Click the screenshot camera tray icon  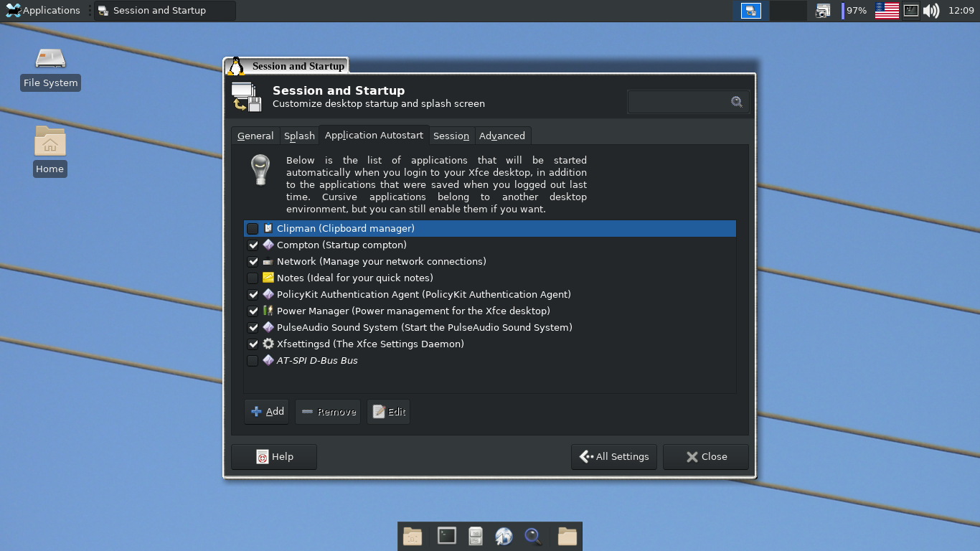(823, 10)
